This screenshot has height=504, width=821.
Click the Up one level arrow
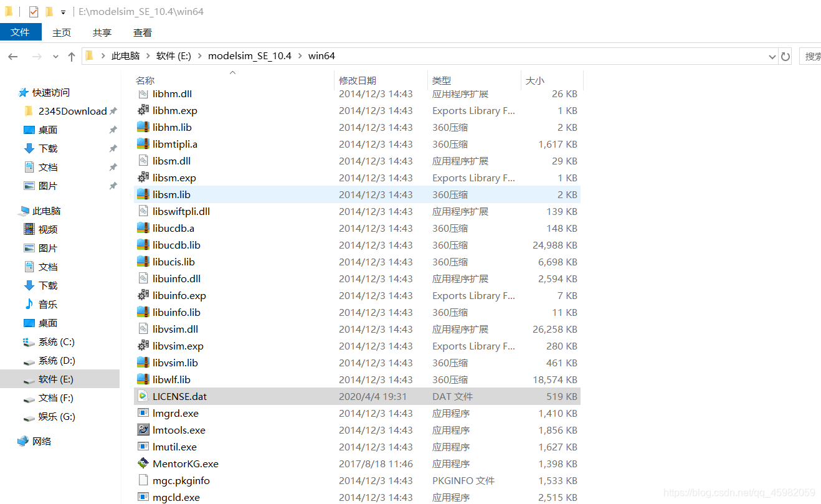point(72,57)
